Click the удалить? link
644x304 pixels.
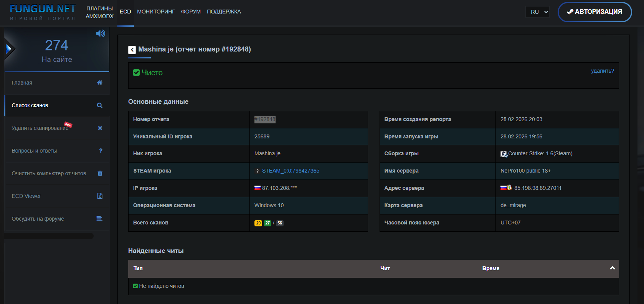click(602, 71)
